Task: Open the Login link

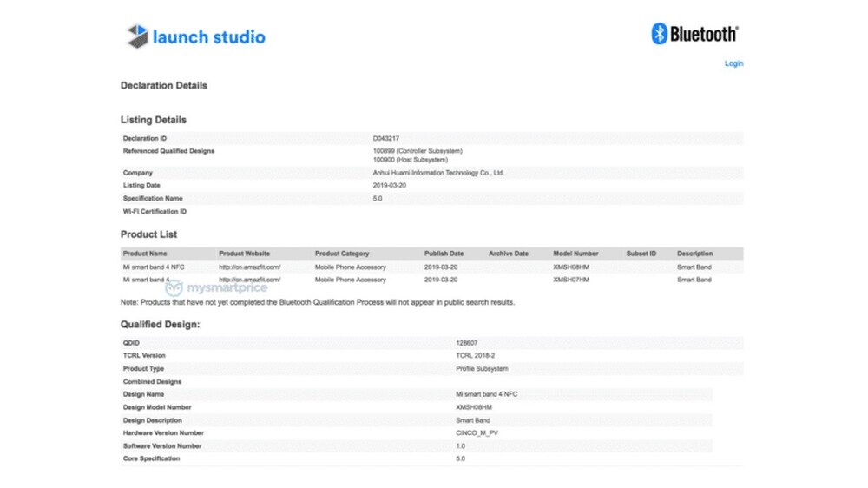Action: click(733, 63)
